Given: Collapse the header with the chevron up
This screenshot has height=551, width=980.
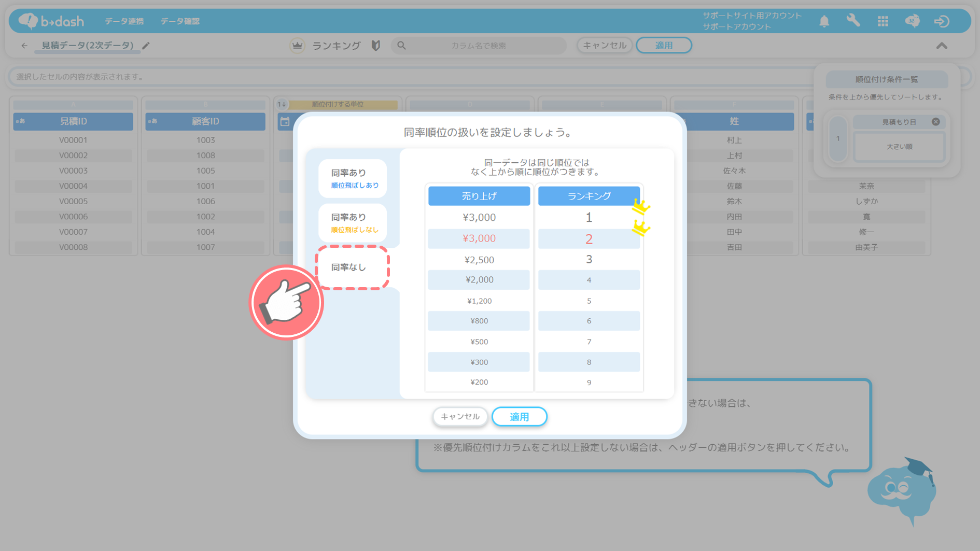Looking at the screenshot, I should click(x=942, y=46).
